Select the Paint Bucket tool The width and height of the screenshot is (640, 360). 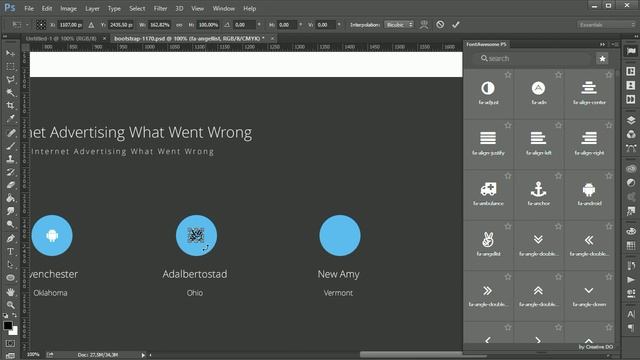[10, 198]
